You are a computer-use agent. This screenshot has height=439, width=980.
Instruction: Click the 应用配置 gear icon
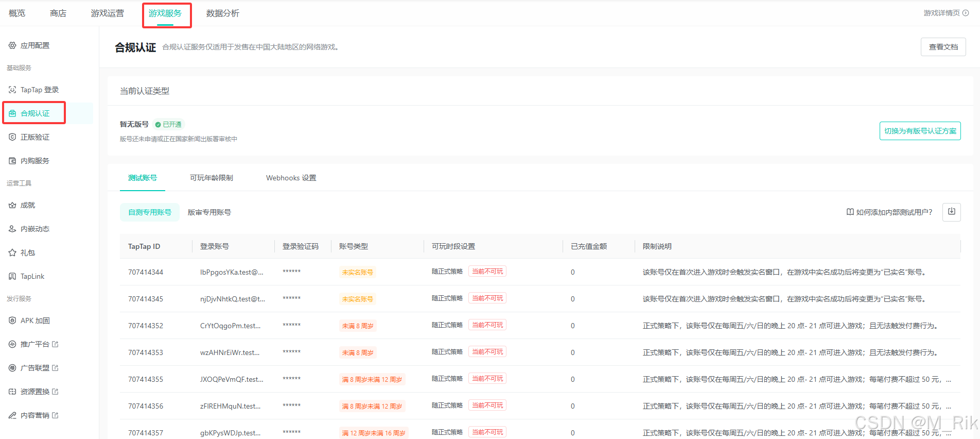12,45
